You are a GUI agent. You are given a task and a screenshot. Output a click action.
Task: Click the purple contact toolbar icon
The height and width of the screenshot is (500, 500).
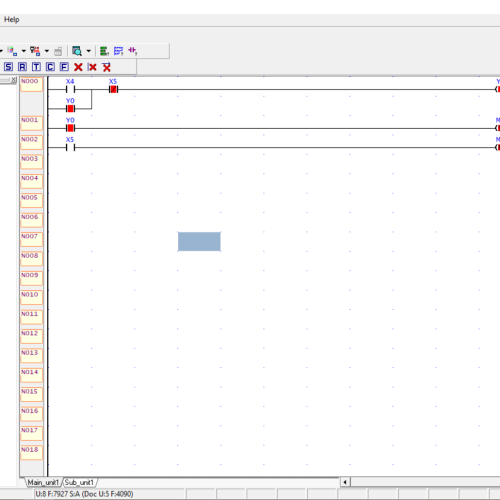[132, 51]
